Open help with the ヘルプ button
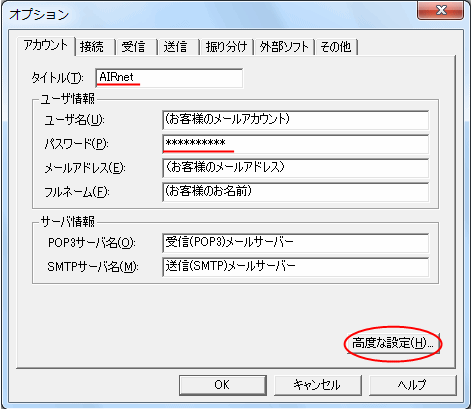The image size is (471, 409). (x=413, y=385)
